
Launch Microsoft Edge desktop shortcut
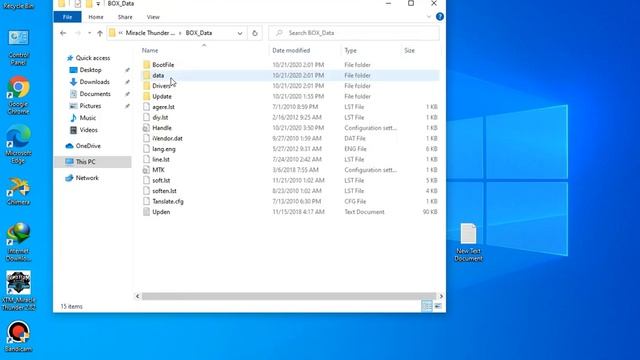tap(18, 144)
